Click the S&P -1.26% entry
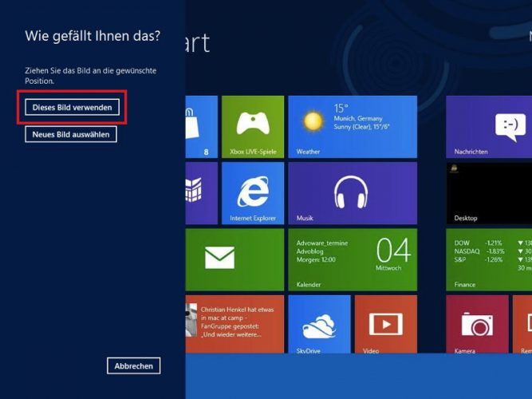The height and width of the screenshot is (399, 532). (478, 259)
